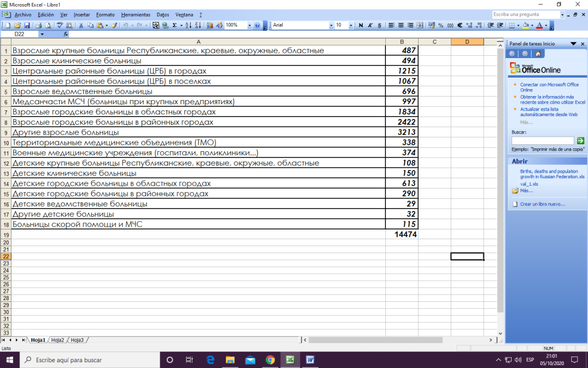The image size is (588, 368).
Task: Open the Arial font name dropdown
Action: pyautogui.click(x=331, y=25)
